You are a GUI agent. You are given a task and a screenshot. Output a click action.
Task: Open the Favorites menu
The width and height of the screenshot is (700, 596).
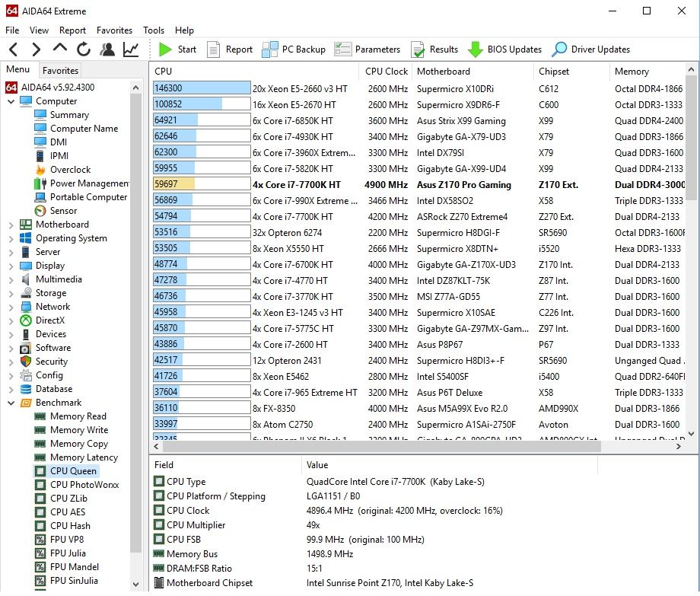114,30
